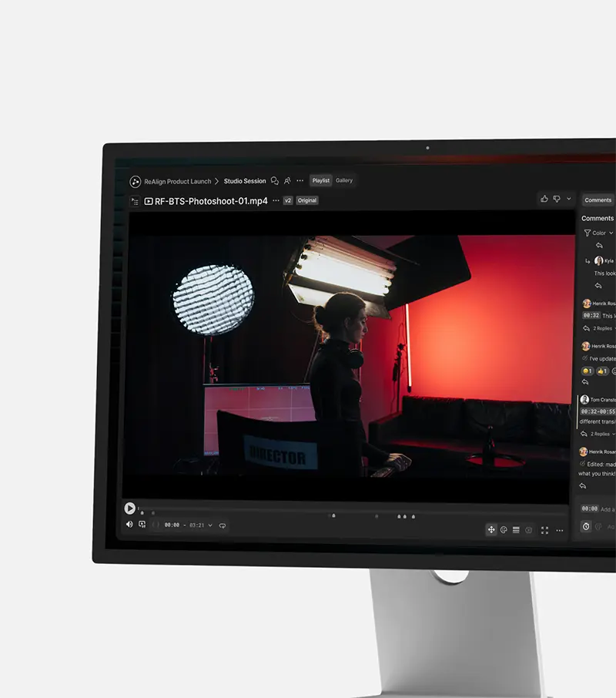Click the last comment marker on timeline
Viewport: 616px width, 698px height.
click(413, 517)
